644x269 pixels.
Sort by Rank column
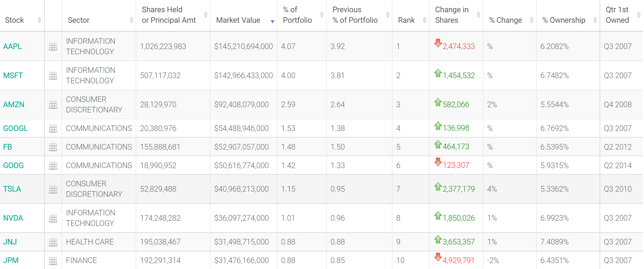(x=411, y=16)
